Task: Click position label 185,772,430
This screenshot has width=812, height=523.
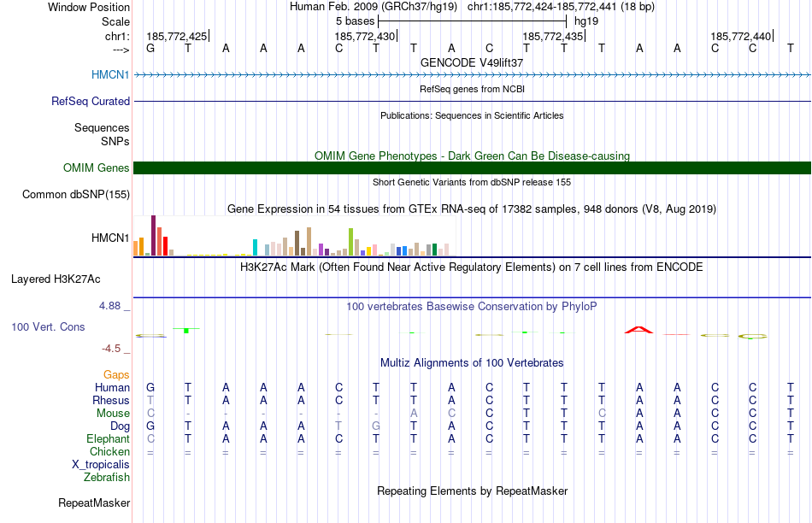Action: coord(365,36)
